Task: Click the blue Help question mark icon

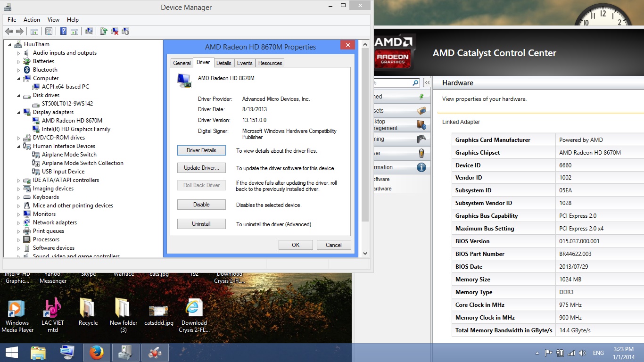Action: 64,31
